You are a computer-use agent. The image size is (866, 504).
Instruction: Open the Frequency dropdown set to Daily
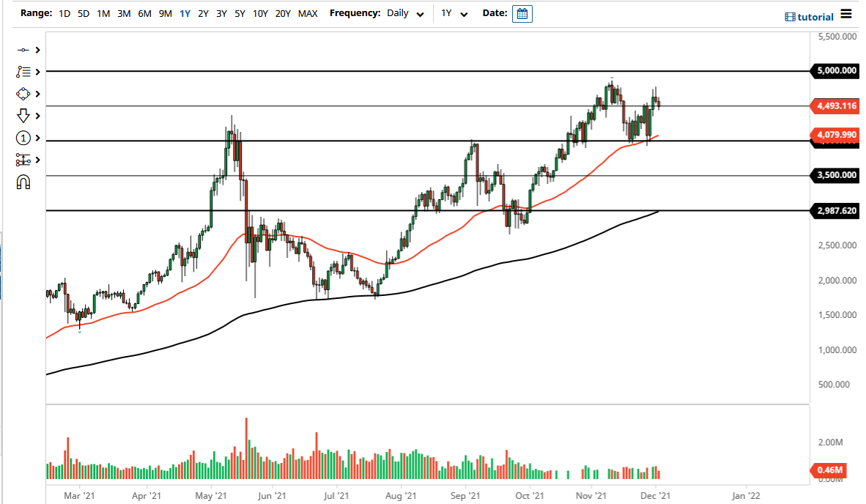[405, 13]
